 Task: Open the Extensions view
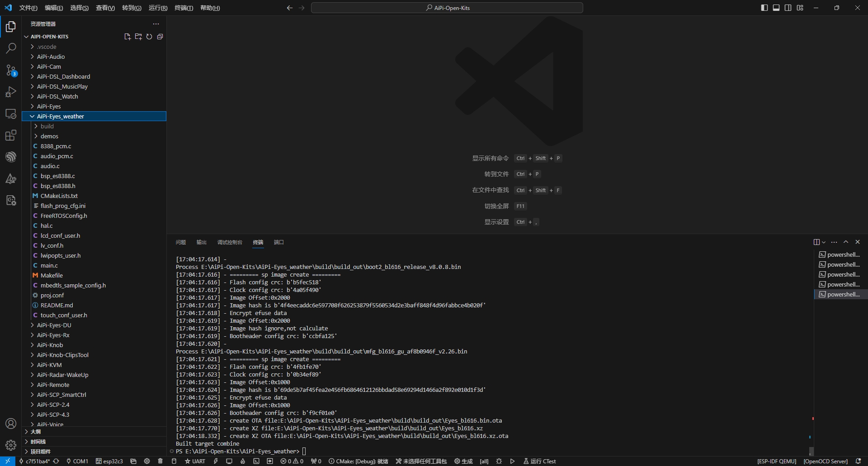click(x=11, y=135)
